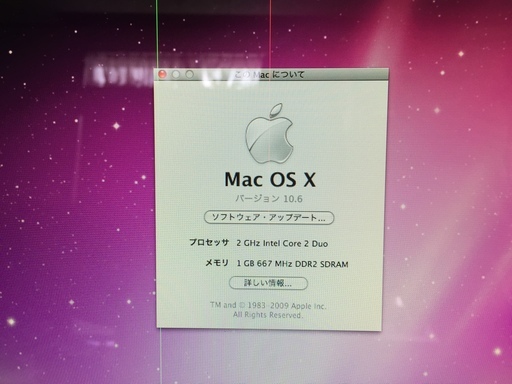Click the All Rights Reserved text
The height and width of the screenshot is (384, 512).
(x=268, y=315)
